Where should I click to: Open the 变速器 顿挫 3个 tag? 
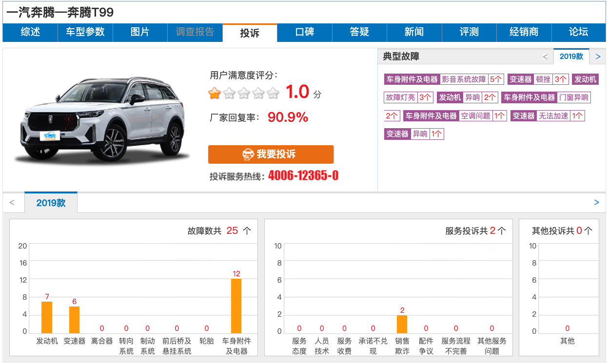click(538, 79)
